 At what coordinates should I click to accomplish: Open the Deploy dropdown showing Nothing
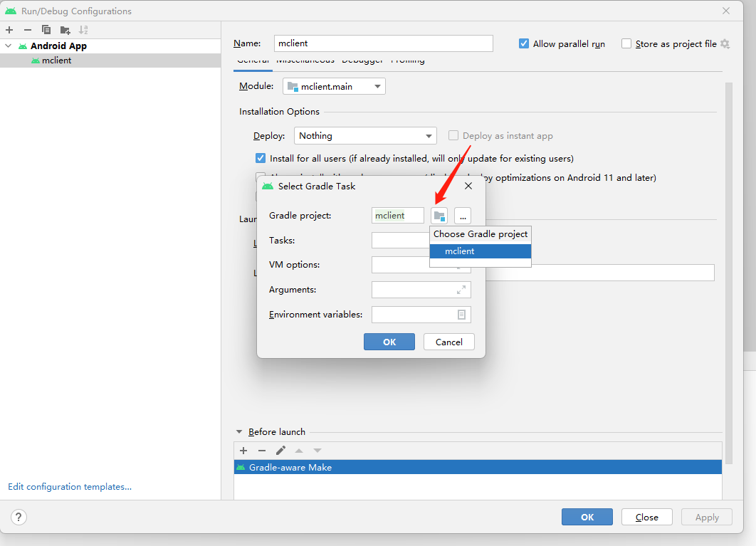365,135
